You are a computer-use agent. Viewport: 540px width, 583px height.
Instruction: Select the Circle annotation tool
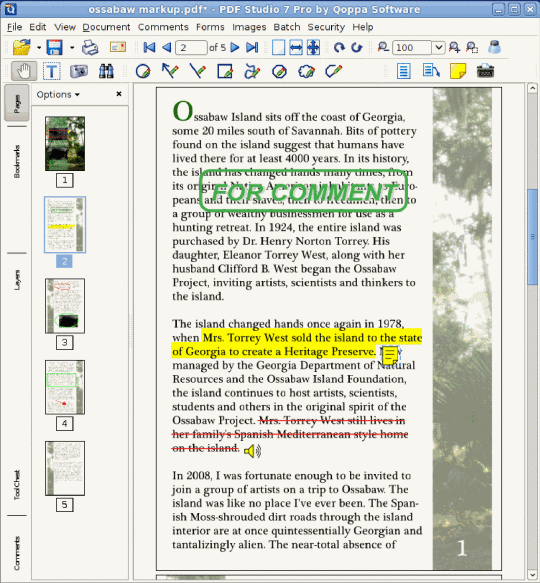point(143,71)
